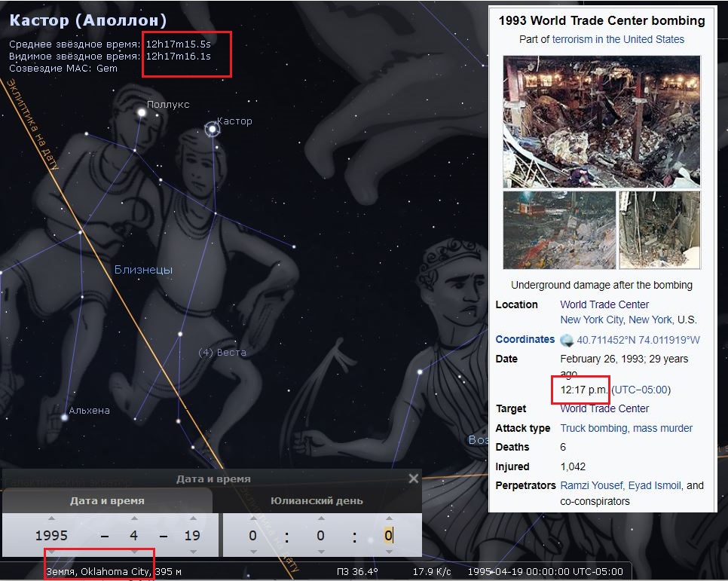Decrease the seconds with the down arrow
This screenshot has height=581, width=728.
[389, 552]
